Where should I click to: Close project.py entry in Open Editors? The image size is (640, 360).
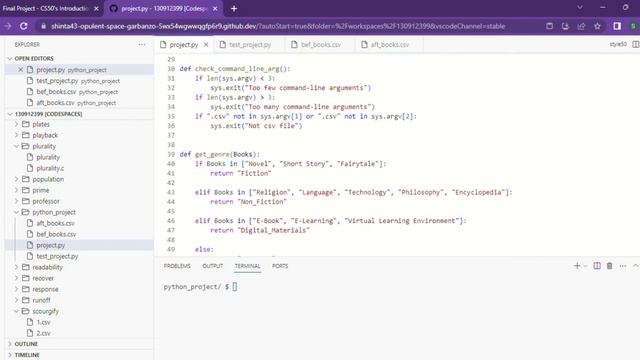point(20,70)
